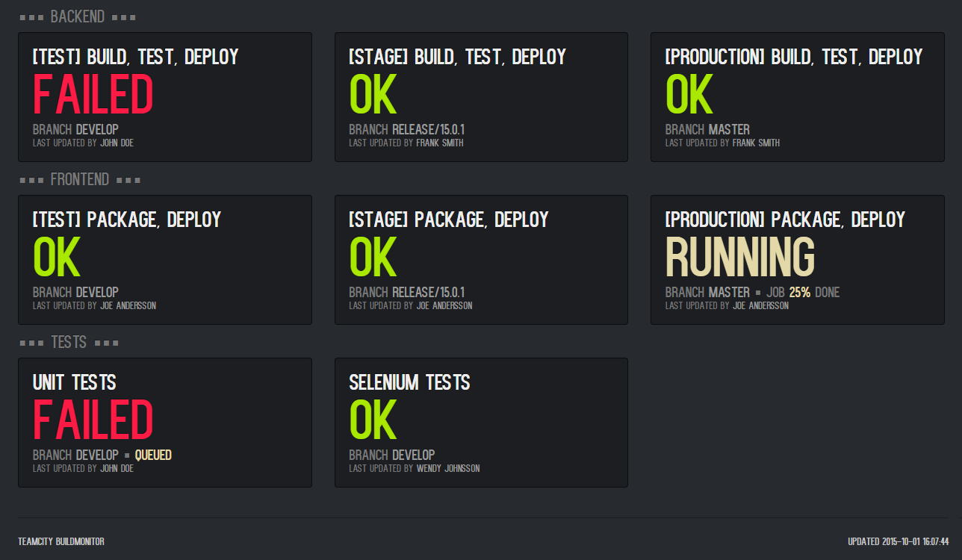Screen dimensions: 962x560
Task: Click the Selenium Tests card title
Action: [409, 382]
